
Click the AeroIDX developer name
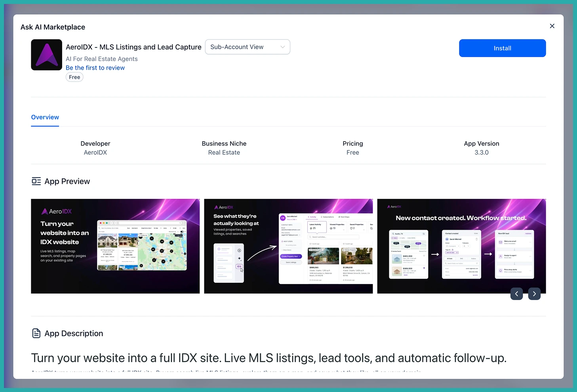pyautogui.click(x=95, y=152)
